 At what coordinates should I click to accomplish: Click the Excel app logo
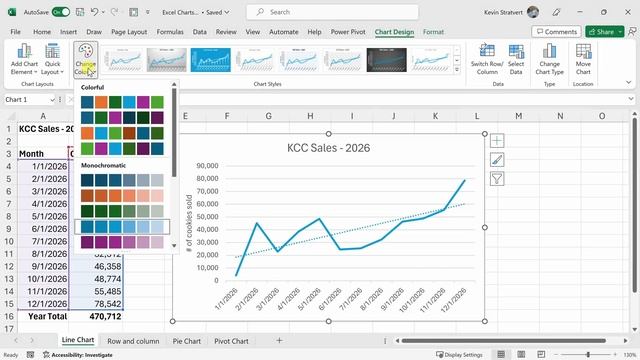tap(12, 12)
